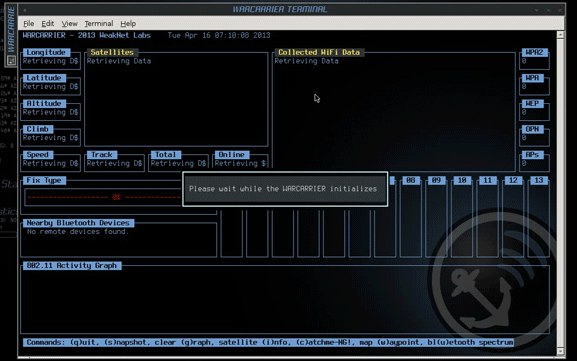Click 'Retrieving Data' in the Collected WiFi Data panel
577x361 pixels.
(x=307, y=61)
